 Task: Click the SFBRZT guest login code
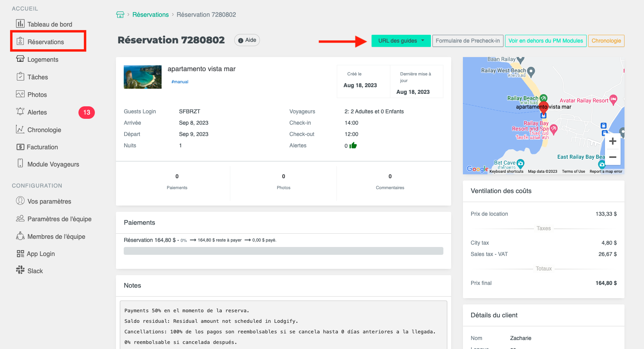(190, 111)
